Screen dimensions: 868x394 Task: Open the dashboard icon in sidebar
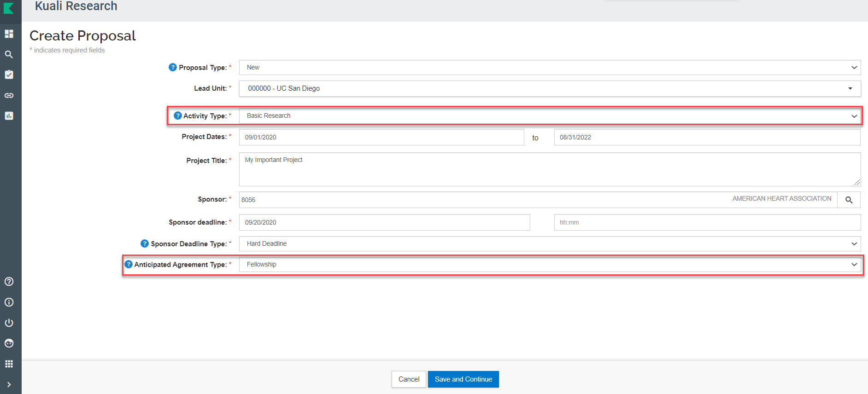pos(9,34)
